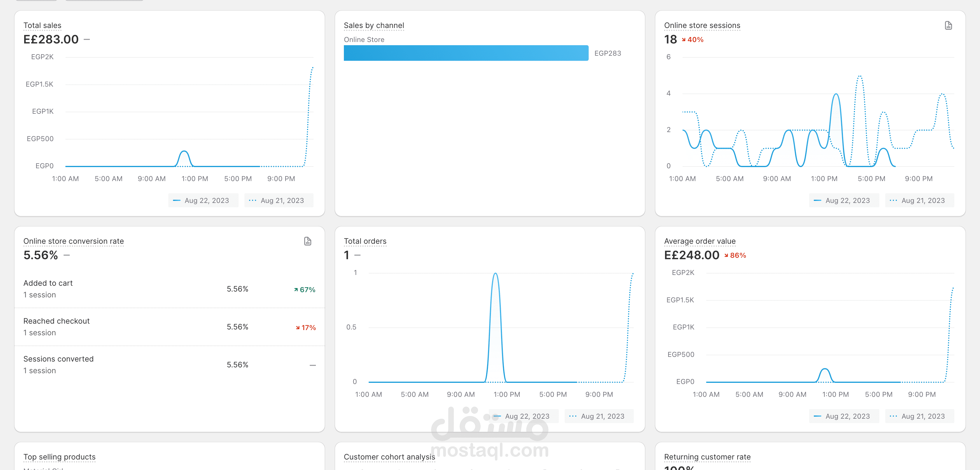Open report icon on Online store sessions card

[x=948, y=25]
